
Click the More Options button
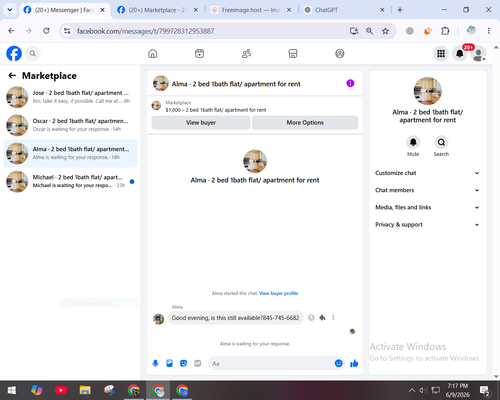coord(305,123)
